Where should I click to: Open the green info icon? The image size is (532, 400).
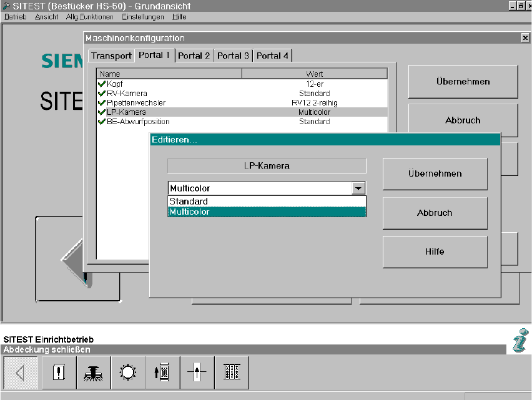tap(520, 341)
